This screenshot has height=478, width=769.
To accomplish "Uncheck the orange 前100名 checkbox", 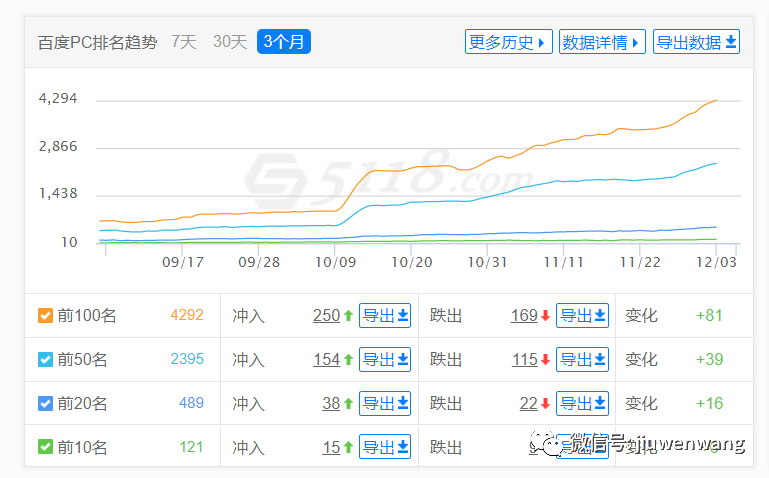I will coord(45,315).
